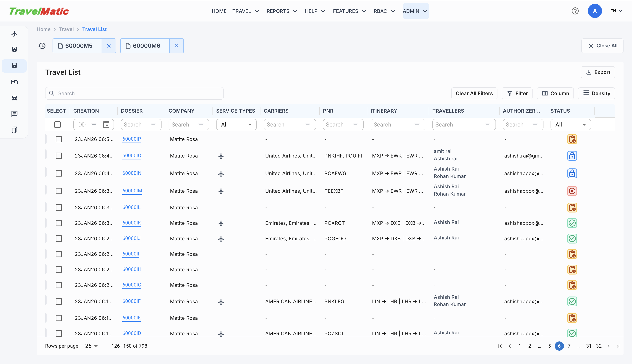
Task: Open the flights section in sidebar
Action: click(14, 33)
